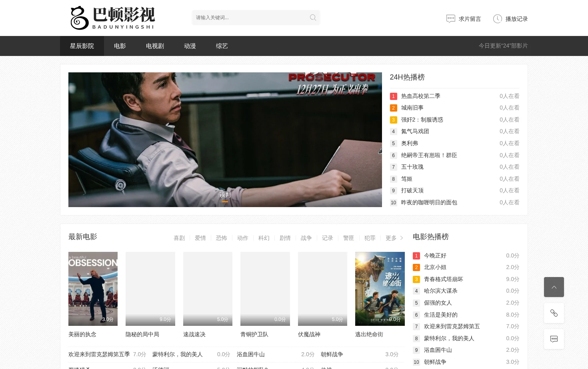Open 青春格式塔崩坏 in 电影热播榜
The image size is (588, 369).
tap(444, 279)
